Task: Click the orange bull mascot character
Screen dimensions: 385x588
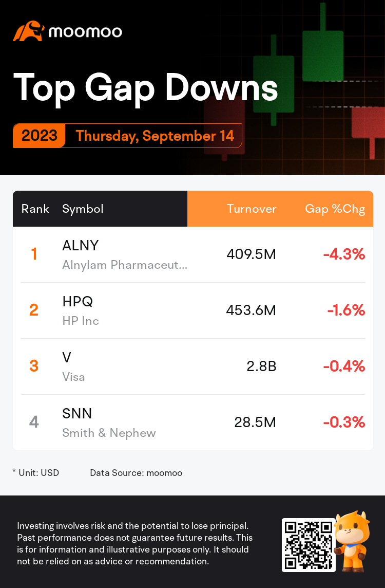Action: [x=351, y=542]
